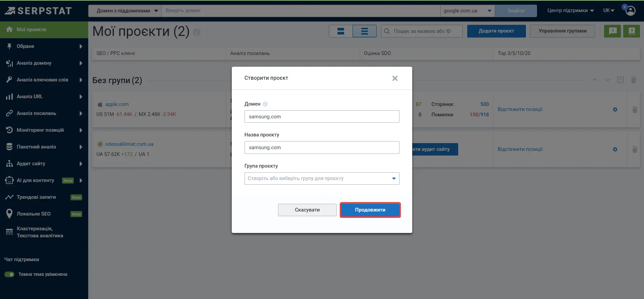Click the site audit button for odessaklimat.com.ua
Screen dimensions: 644x299
click(x=435, y=149)
